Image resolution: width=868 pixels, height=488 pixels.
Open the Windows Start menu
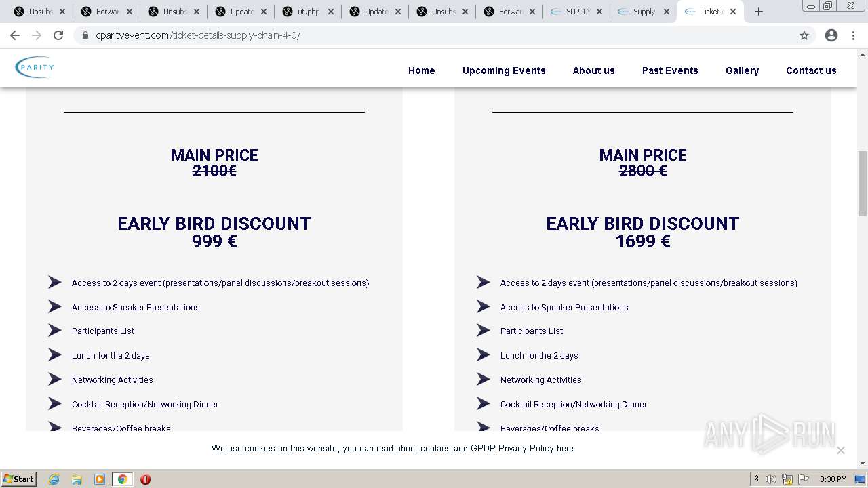[18, 479]
